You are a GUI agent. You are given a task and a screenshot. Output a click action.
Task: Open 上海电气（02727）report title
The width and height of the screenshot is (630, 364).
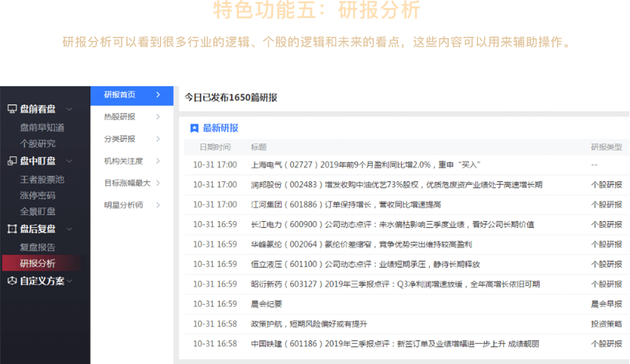[366, 165]
